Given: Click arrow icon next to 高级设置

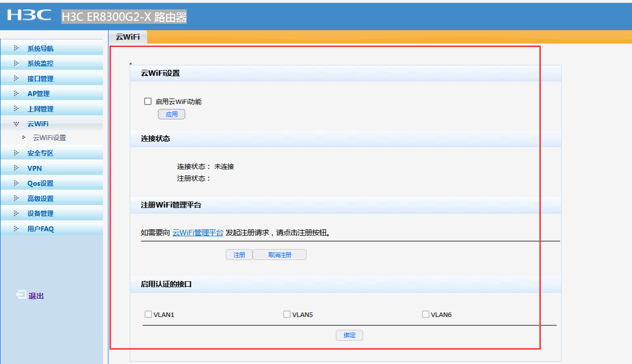Looking at the screenshot, I should 16,199.
